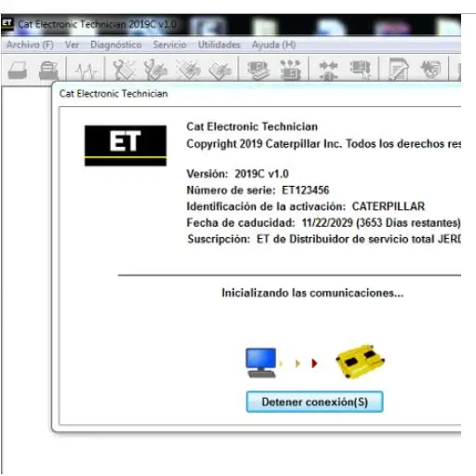Click the last toolbar icon with waveform and shield
Screen dimensions: 476x476
(430, 70)
